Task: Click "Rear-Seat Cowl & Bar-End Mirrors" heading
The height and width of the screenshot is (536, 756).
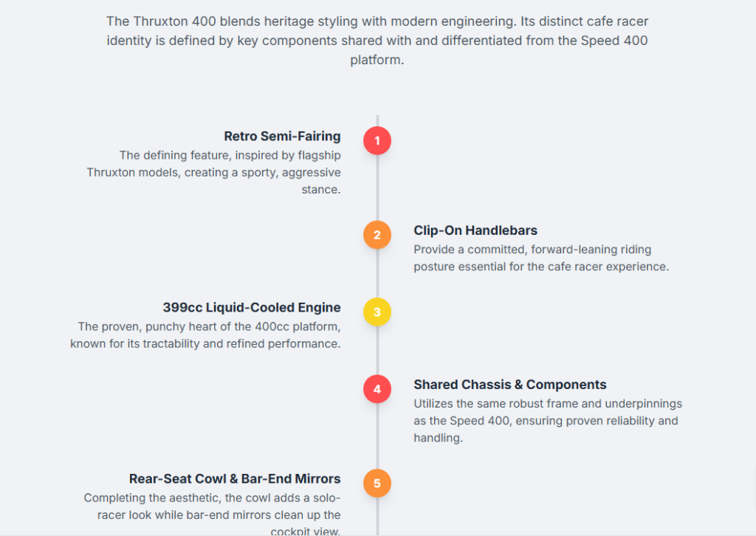Action: (235, 478)
